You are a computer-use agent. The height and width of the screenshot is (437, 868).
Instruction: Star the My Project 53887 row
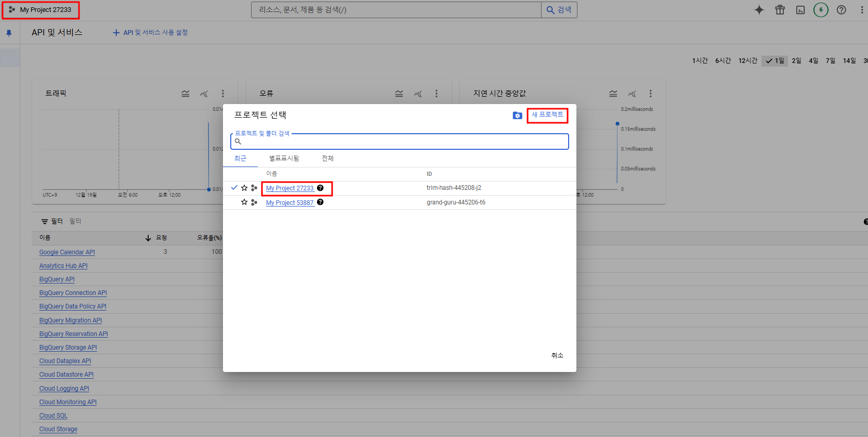[x=244, y=202]
